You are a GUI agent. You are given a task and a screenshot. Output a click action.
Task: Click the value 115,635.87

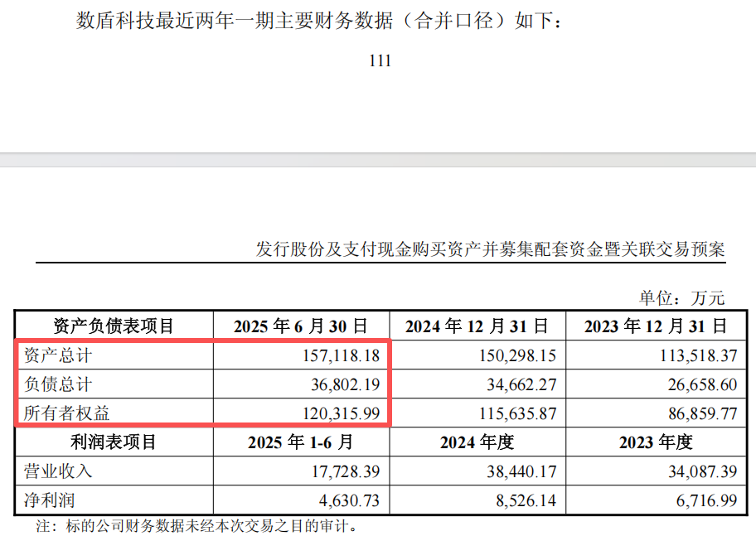click(x=517, y=413)
